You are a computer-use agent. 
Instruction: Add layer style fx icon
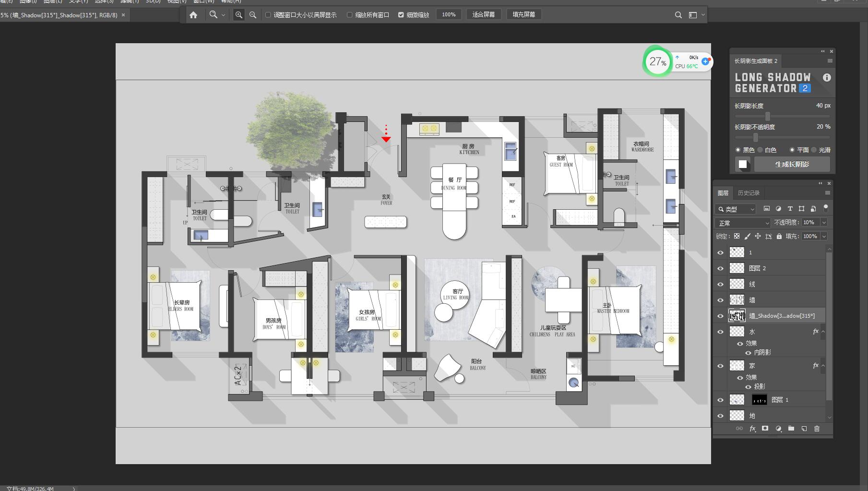(x=752, y=429)
